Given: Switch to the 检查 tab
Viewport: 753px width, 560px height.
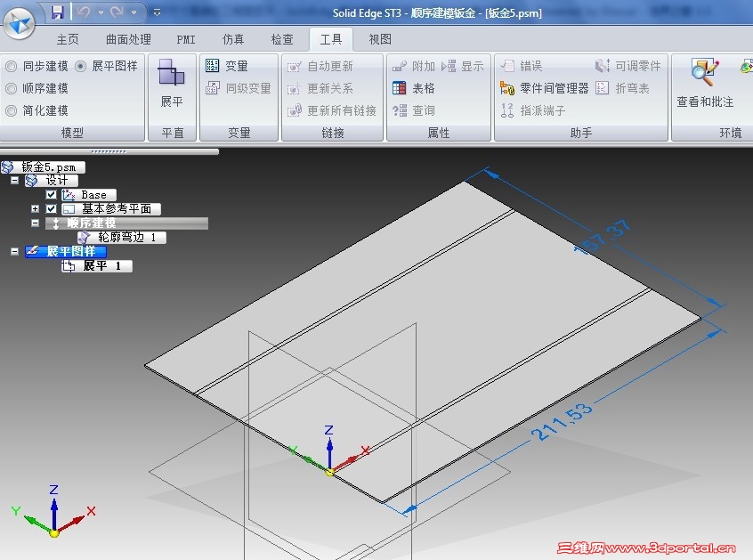Looking at the screenshot, I should [x=282, y=39].
